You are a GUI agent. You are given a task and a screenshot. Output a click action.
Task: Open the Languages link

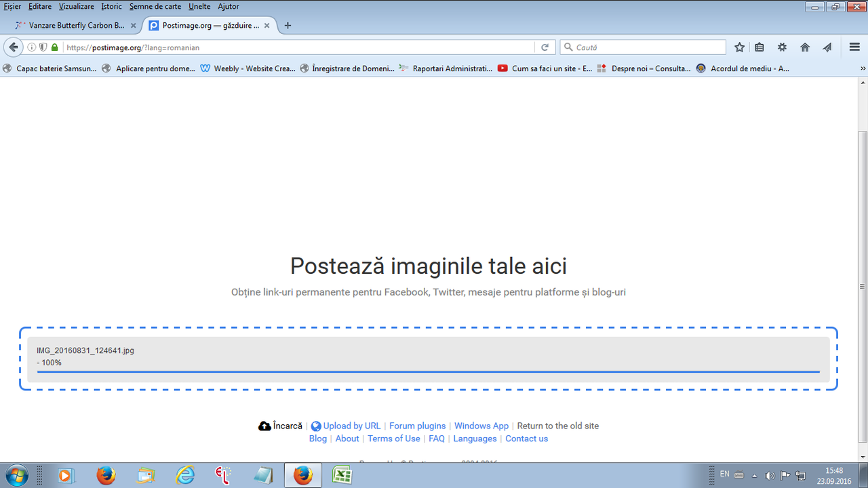[x=475, y=439]
